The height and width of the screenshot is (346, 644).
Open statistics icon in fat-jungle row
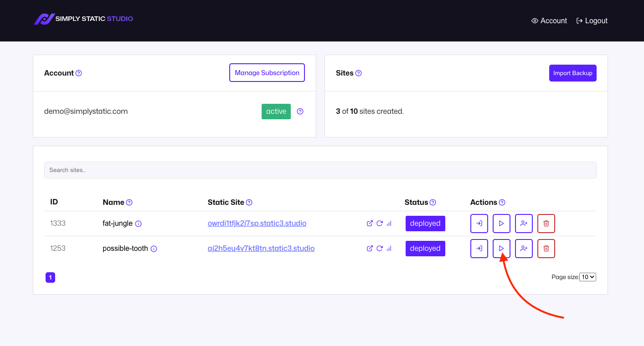[x=389, y=224]
